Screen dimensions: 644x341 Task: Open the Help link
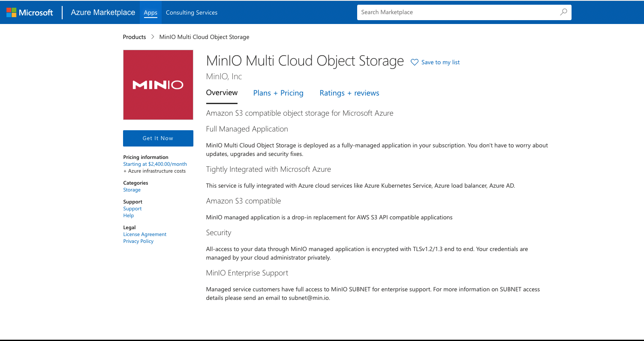point(128,215)
